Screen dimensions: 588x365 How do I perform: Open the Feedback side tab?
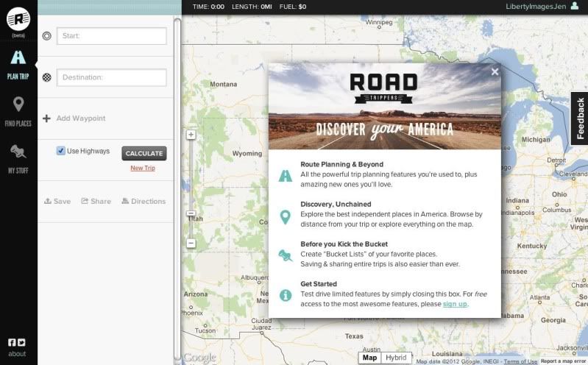(579, 118)
